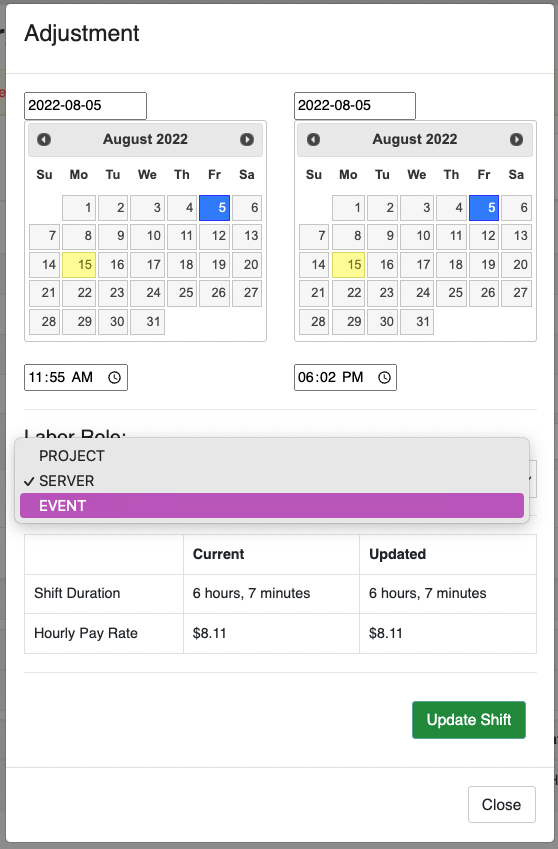Image resolution: width=558 pixels, height=849 pixels.
Task: Select August 15 in left calendar
Action: (x=79, y=265)
